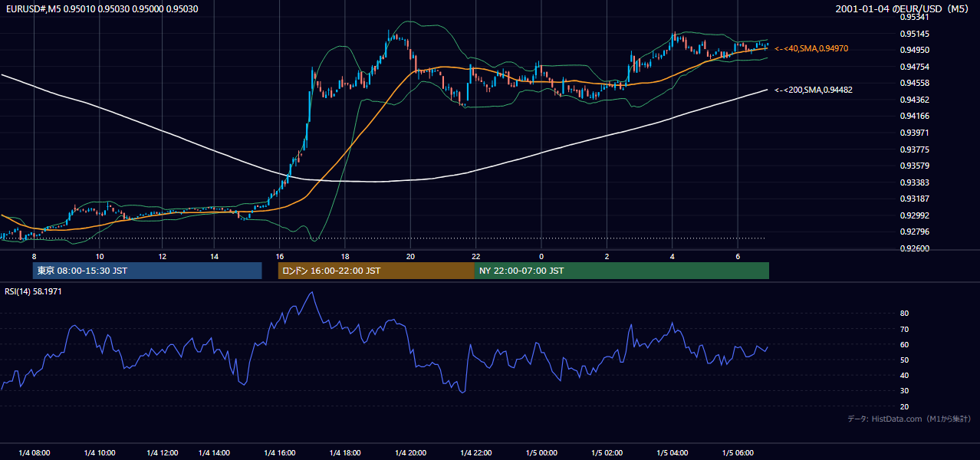
Task: Click price axis value 0.95145
Action: coord(914,34)
